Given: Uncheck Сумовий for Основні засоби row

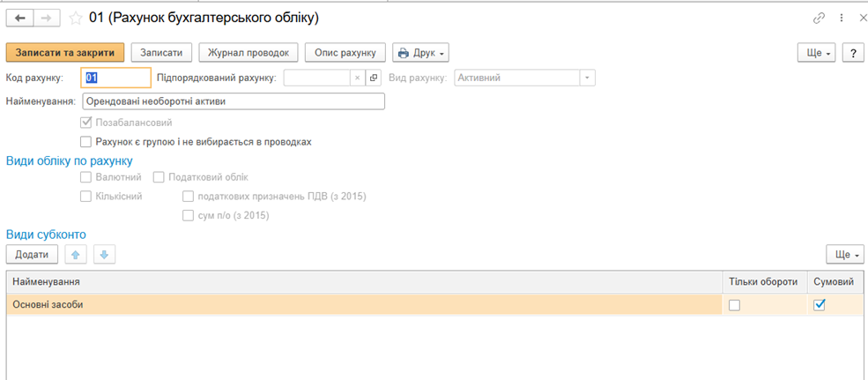Looking at the screenshot, I should click(x=820, y=305).
